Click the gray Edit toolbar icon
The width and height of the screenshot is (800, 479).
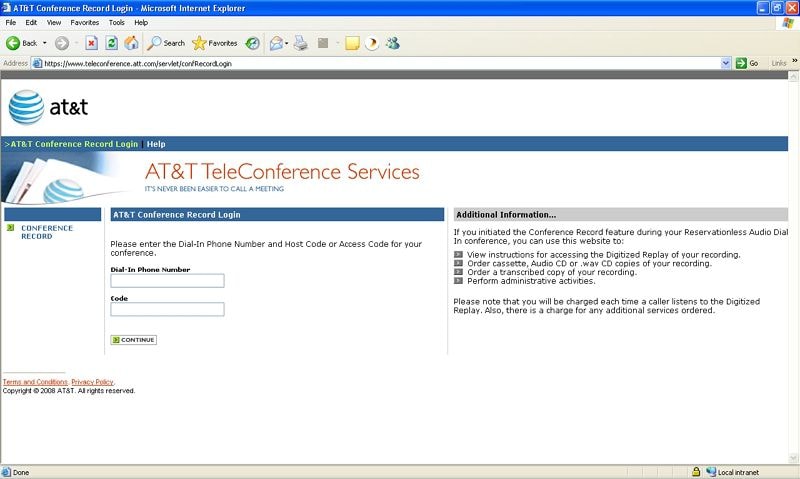point(323,43)
